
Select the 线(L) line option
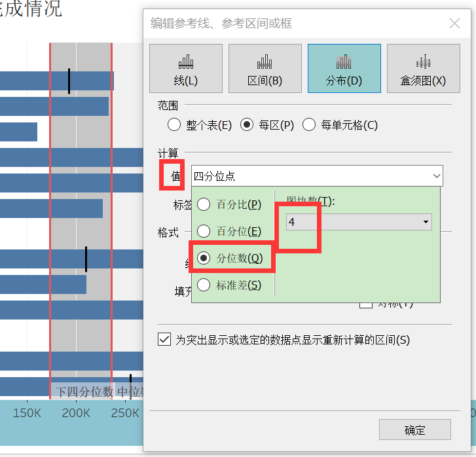click(x=186, y=68)
